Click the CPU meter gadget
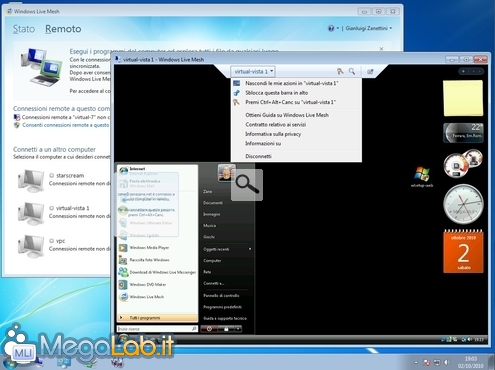Viewport: 495px width, 370px height. (x=463, y=164)
